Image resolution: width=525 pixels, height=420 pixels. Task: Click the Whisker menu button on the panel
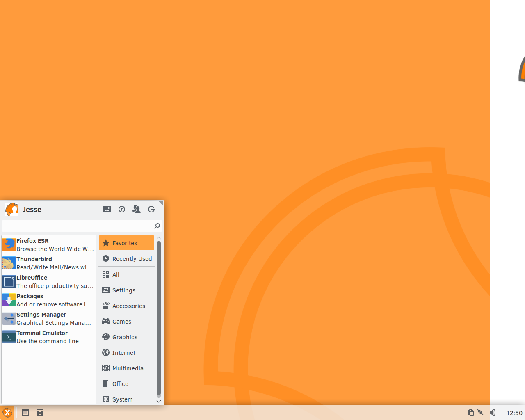tap(7, 413)
